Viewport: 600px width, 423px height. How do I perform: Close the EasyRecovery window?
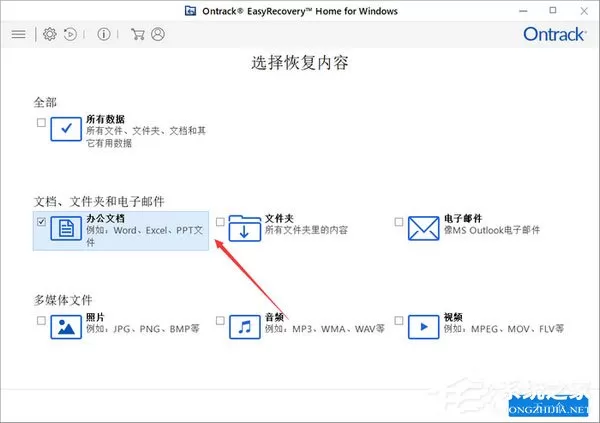(x=584, y=11)
